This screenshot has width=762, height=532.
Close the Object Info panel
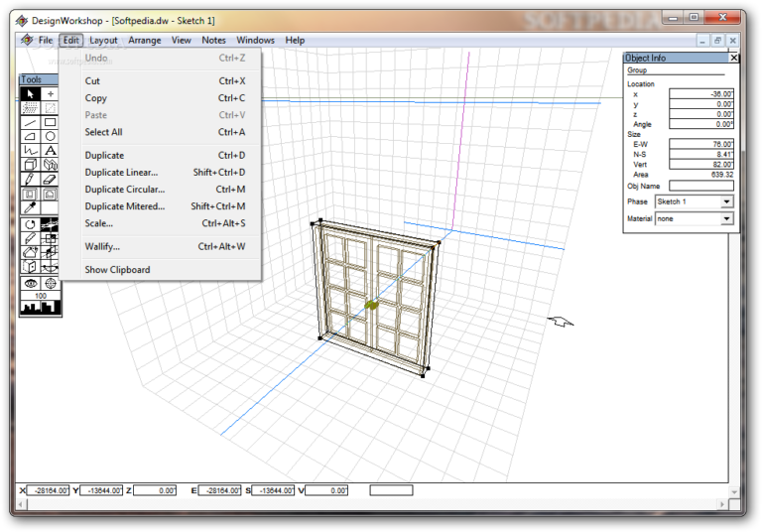click(x=734, y=59)
